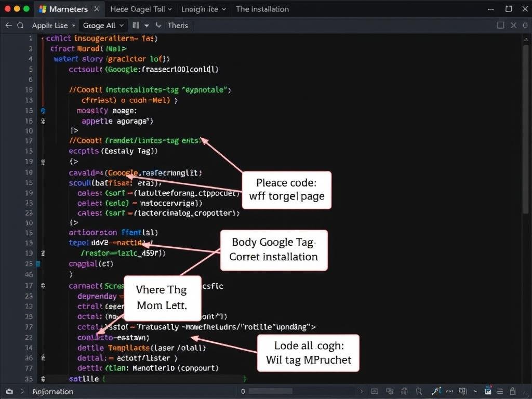Click the hamburger list icon in the status bar
532x399 pixels.
[499, 392]
